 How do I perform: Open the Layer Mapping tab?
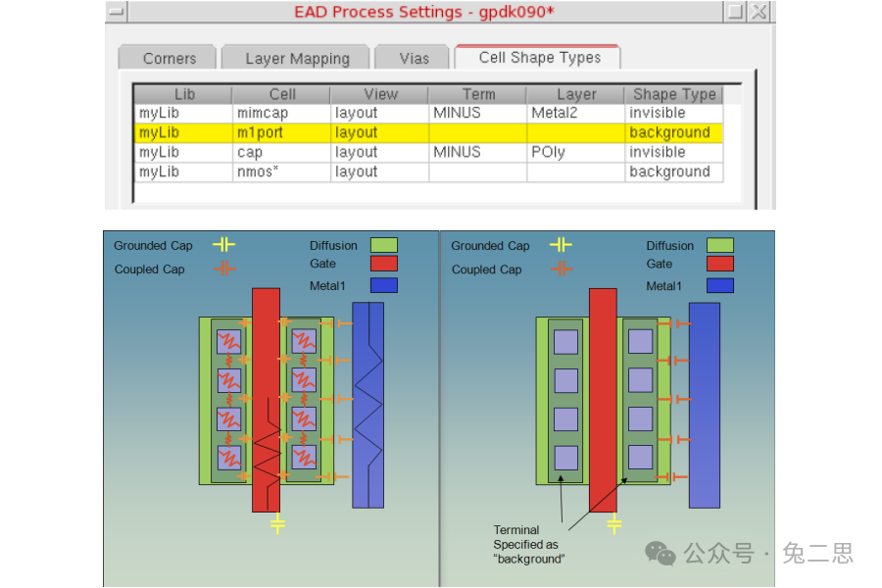pyautogui.click(x=296, y=58)
